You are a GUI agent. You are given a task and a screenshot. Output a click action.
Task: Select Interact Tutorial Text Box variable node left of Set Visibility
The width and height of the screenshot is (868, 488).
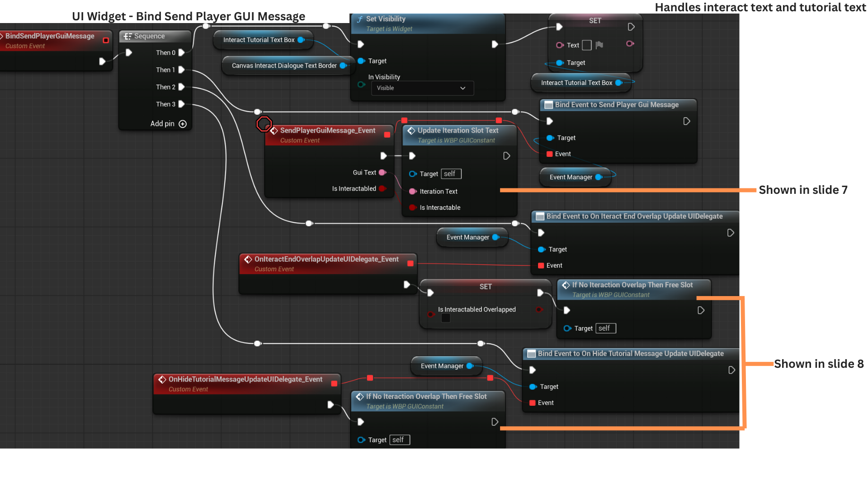click(x=259, y=40)
